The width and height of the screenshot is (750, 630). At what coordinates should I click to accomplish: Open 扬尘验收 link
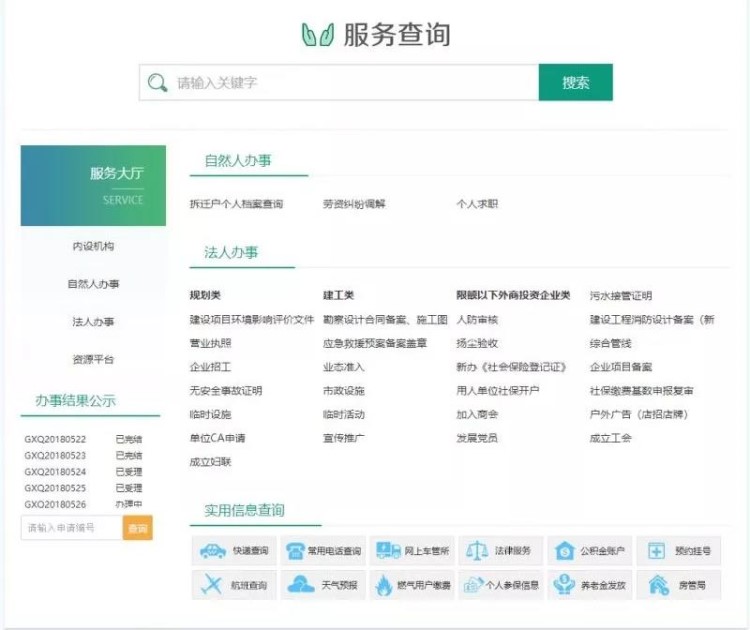tap(477, 343)
